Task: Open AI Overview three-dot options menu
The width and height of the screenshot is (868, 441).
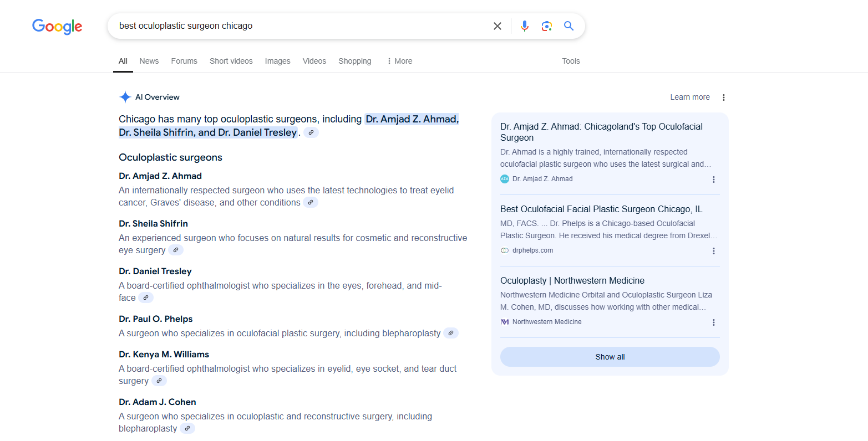Action: (724, 98)
